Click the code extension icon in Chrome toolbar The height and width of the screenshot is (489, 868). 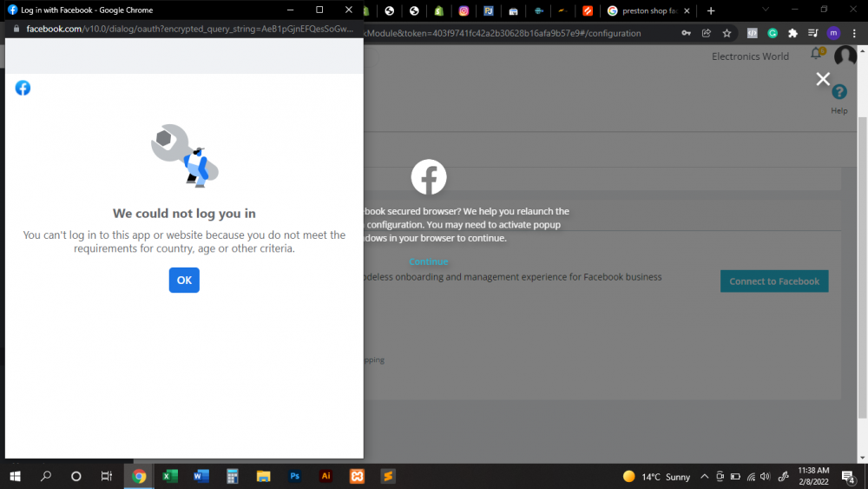(x=752, y=33)
